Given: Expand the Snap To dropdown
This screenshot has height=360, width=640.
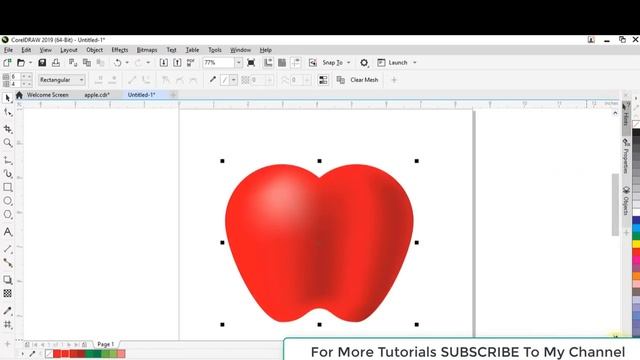Looking at the screenshot, I should (349, 62).
